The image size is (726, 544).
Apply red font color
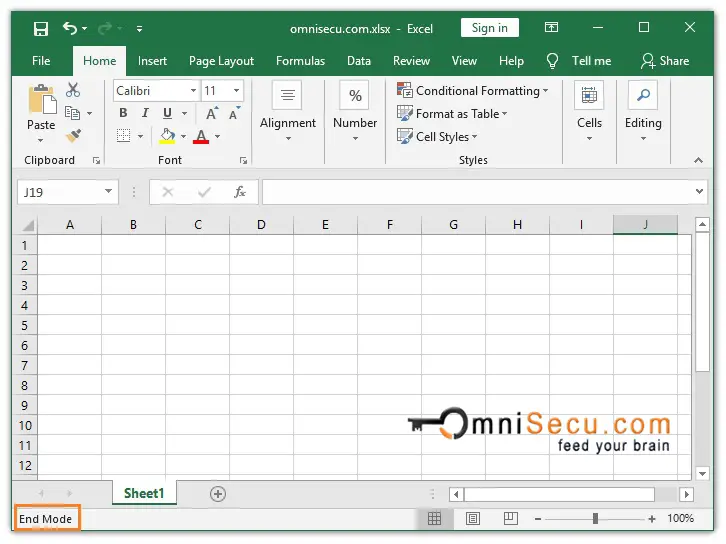(201, 136)
